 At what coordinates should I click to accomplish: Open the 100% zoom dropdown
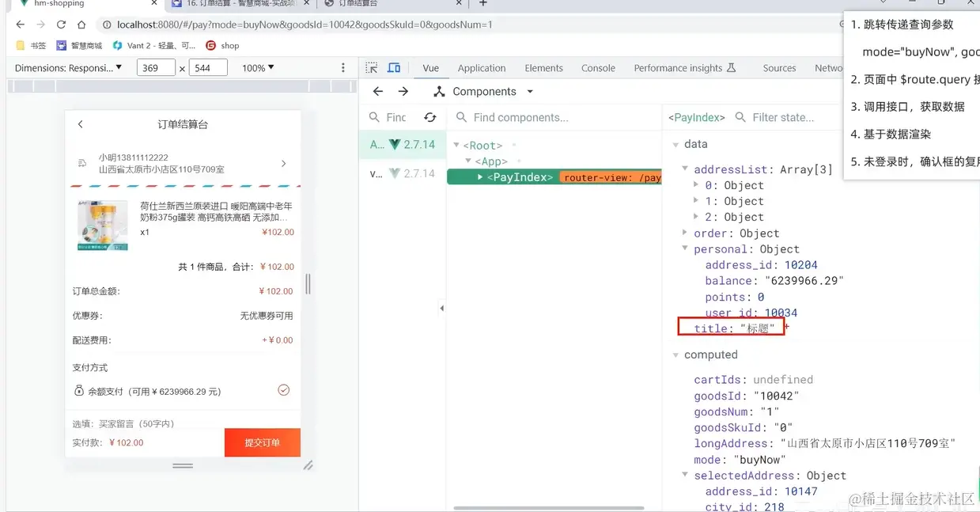259,68
